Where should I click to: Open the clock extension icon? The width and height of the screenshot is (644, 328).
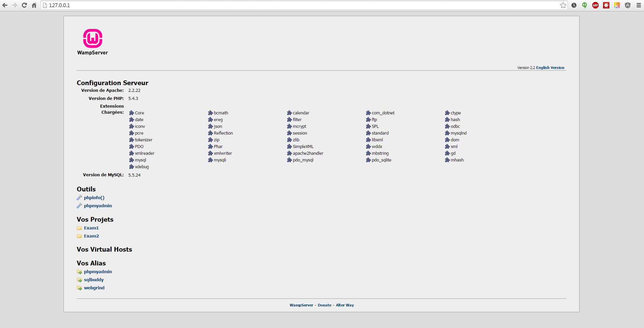[574, 5]
